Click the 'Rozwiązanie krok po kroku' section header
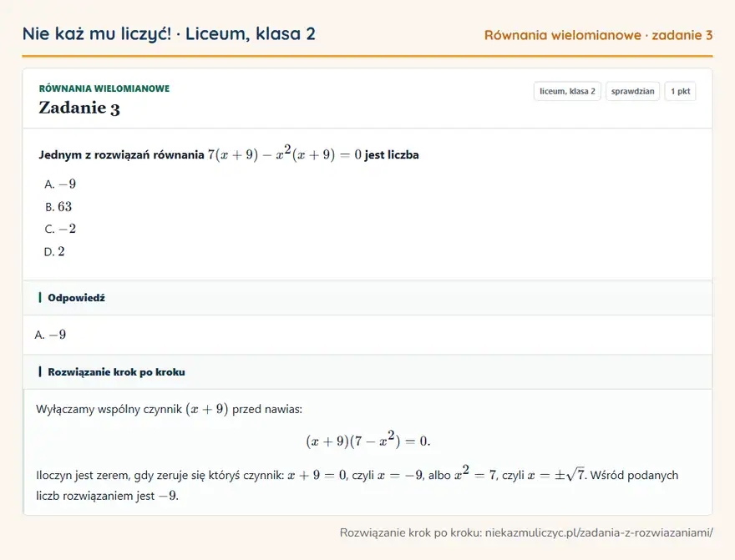The image size is (735, 560). [x=367, y=371]
